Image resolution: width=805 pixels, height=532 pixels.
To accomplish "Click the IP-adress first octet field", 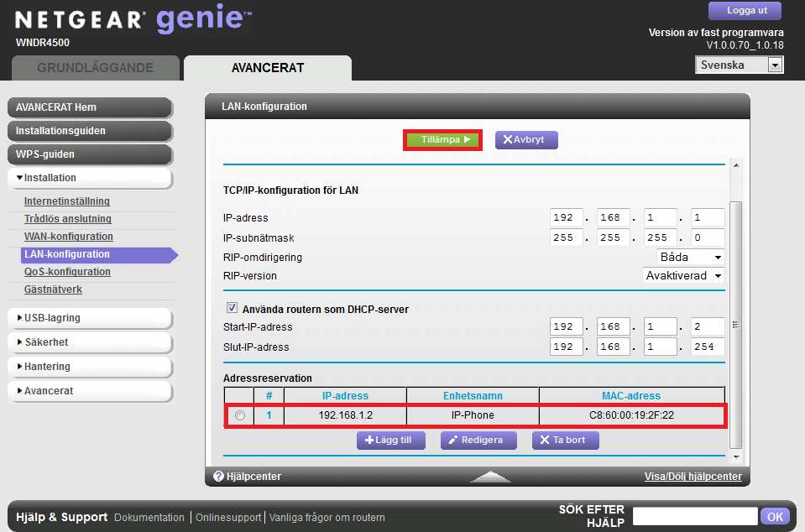I will point(567,217).
